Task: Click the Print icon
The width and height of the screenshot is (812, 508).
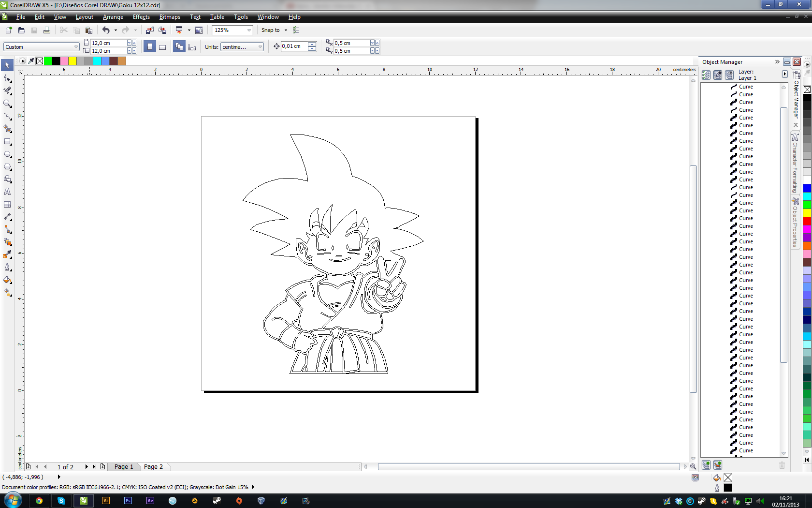Action: click(47, 30)
